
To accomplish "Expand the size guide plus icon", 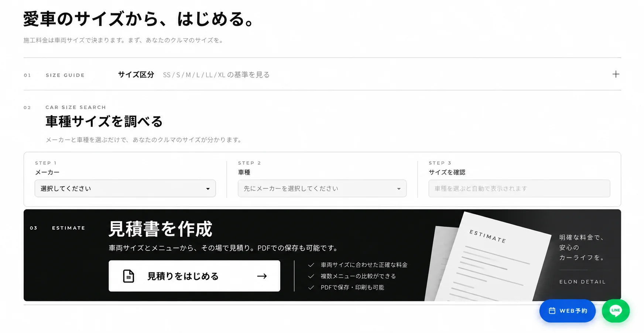I will (x=616, y=74).
